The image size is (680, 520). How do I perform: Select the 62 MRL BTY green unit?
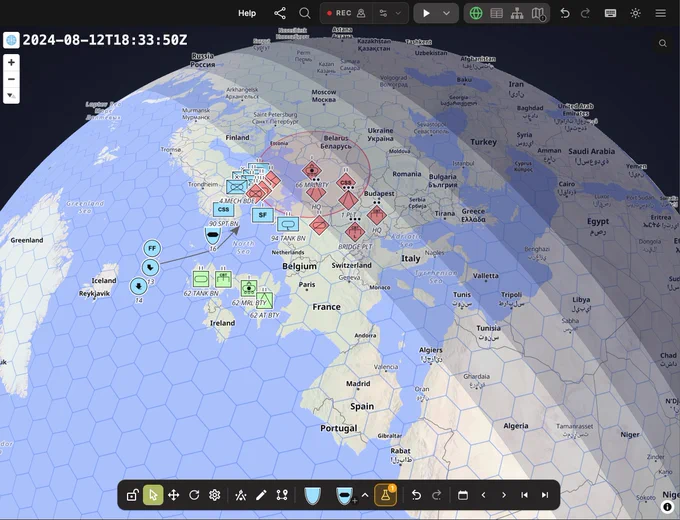tap(249, 287)
